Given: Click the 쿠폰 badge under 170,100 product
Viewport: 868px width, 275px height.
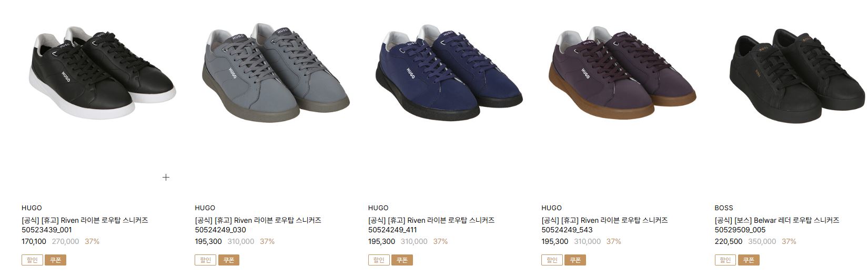Looking at the screenshot, I should coord(55,260).
